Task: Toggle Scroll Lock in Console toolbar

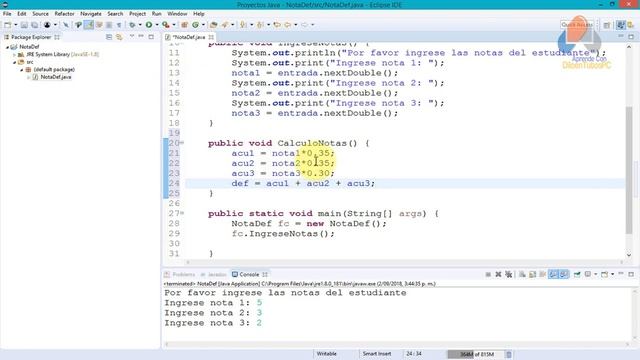Action: 533,274
